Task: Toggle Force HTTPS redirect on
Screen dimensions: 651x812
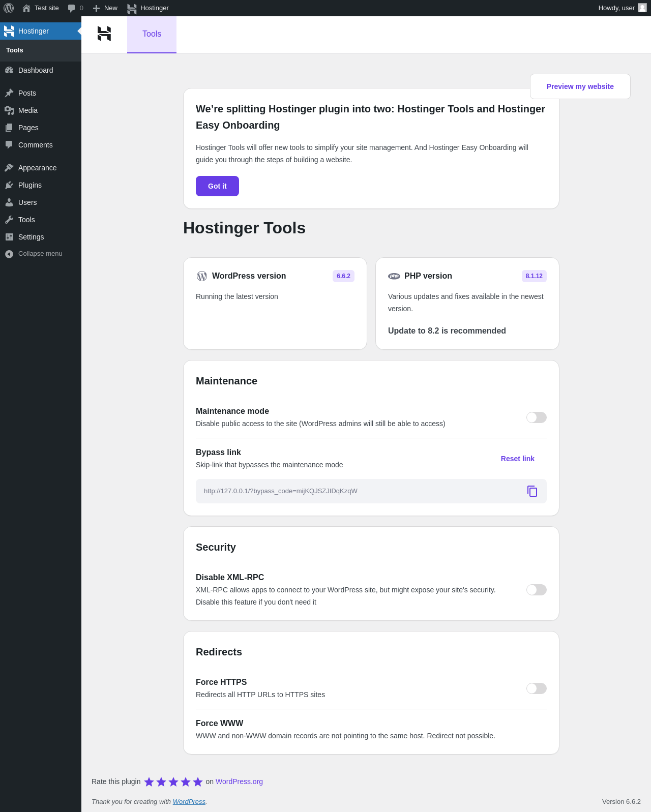Action: 537,688
